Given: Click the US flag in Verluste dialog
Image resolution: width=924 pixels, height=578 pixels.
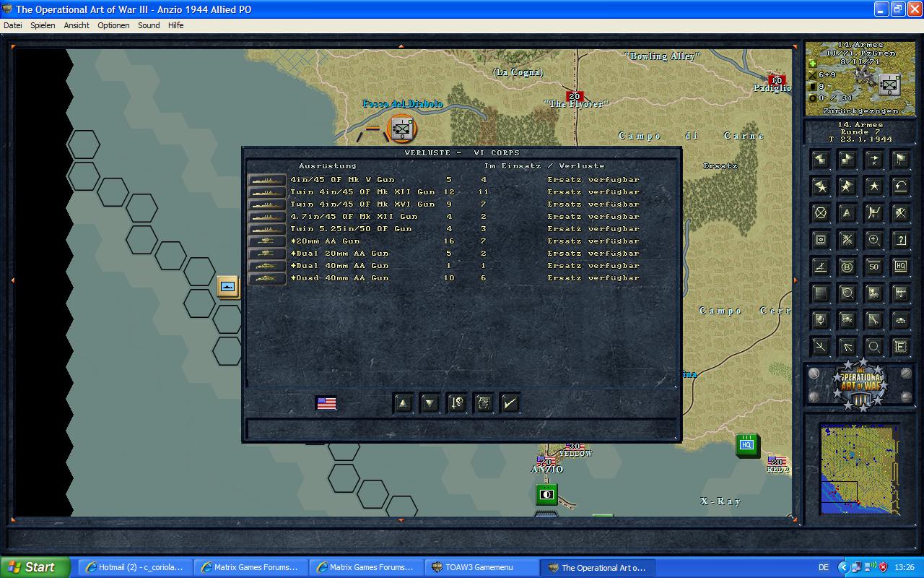Looking at the screenshot, I should click(326, 403).
